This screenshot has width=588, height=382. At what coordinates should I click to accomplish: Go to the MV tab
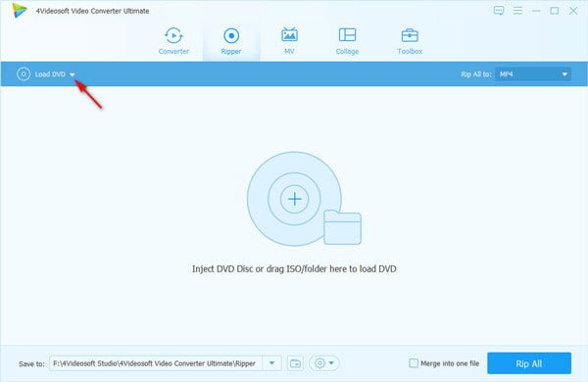[289, 41]
